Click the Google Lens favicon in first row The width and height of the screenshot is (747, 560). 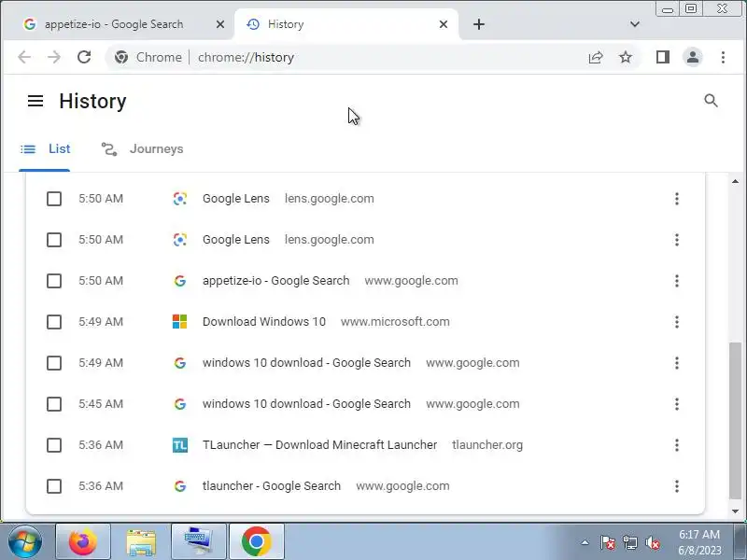pyautogui.click(x=179, y=199)
